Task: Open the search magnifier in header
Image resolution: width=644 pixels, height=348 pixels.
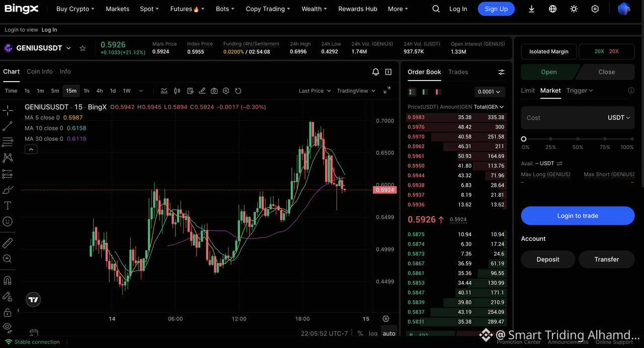Action: (436, 9)
